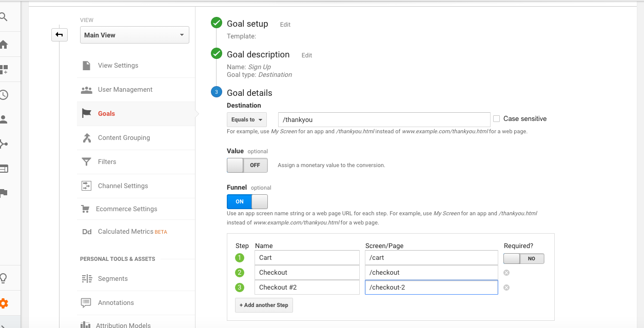Click the green check next to Goal setup
This screenshot has width=644, height=328.
(217, 23)
